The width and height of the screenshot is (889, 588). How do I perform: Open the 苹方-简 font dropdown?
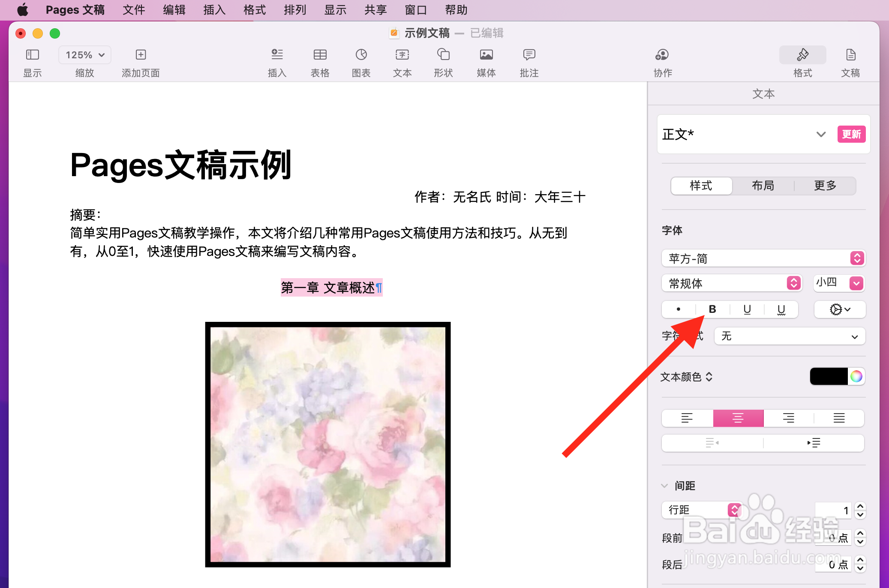763,258
